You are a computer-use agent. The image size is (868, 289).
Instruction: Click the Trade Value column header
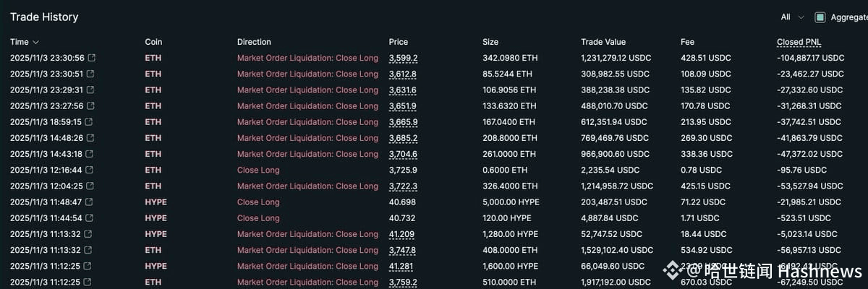[603, 42]
